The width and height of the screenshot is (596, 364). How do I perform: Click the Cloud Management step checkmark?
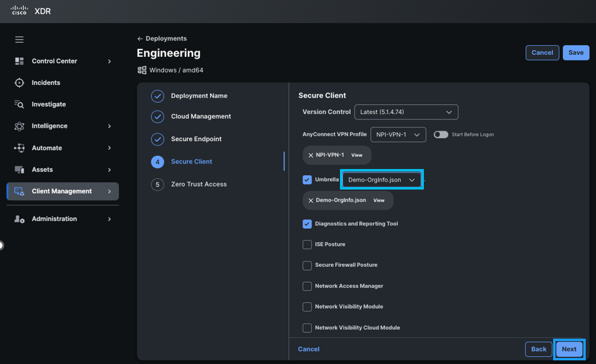click(158, 117)
